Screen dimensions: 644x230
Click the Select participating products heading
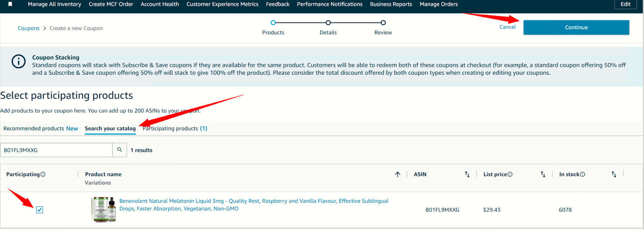point(66,96)
